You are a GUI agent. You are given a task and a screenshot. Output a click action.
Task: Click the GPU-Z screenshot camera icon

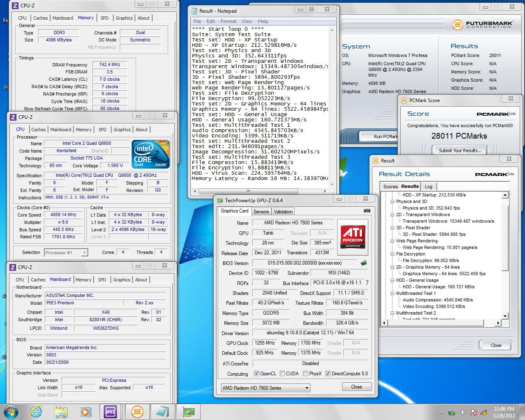coord(367,211)
